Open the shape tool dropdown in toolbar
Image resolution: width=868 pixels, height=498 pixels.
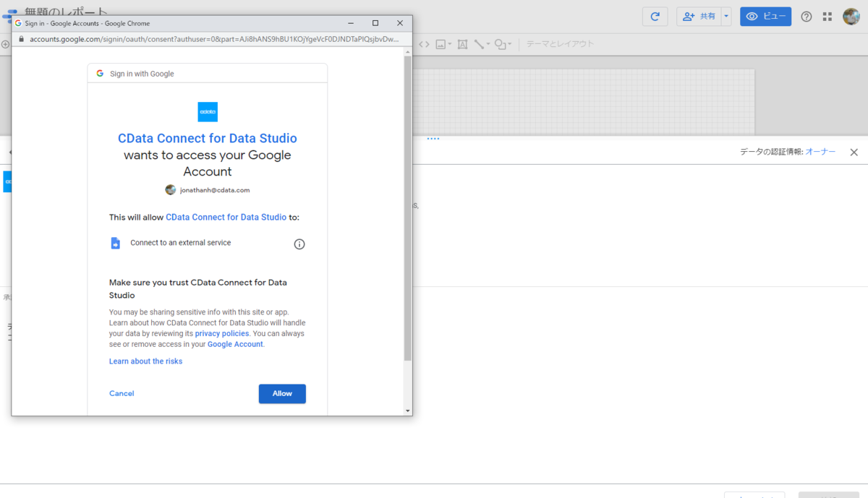503,44
